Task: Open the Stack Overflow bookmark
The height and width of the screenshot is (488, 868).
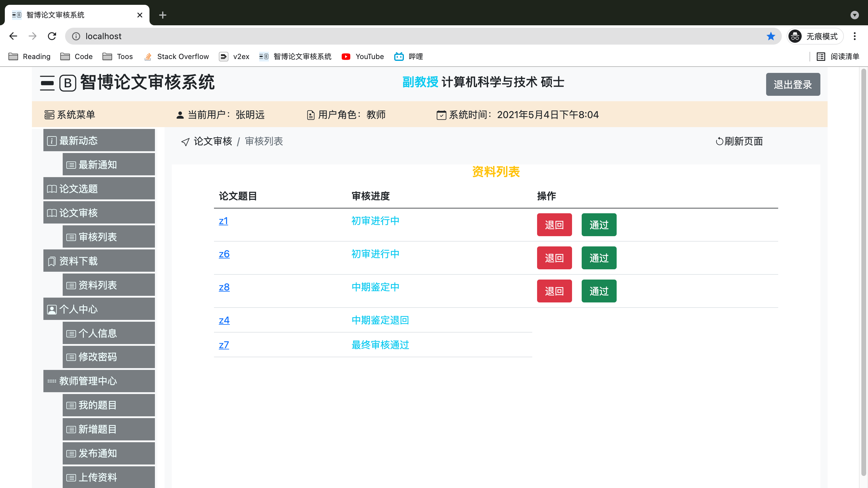Action: (x=176, y=57)
